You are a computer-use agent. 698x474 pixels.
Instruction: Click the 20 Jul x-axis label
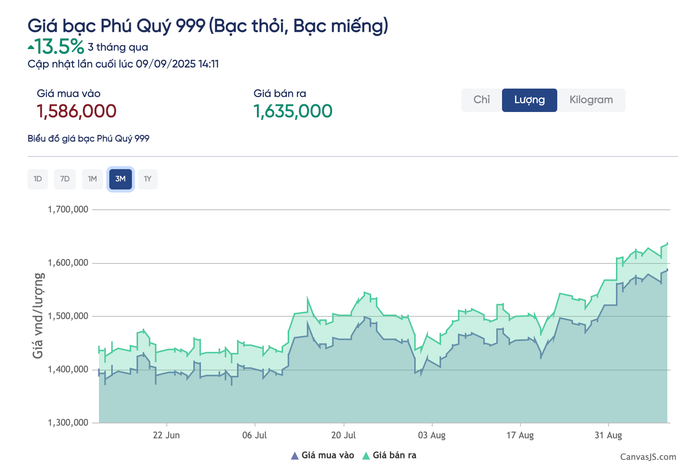tap(344, 435)
